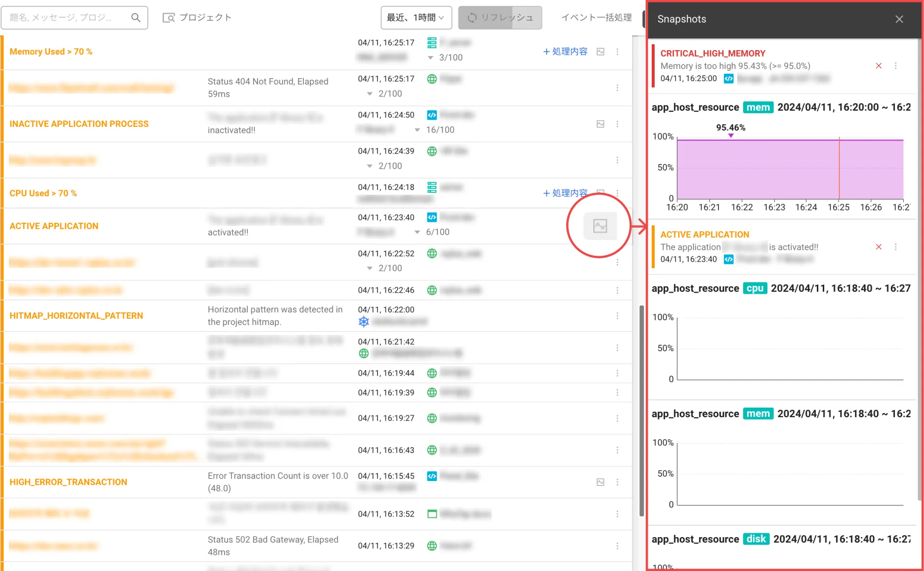The width and height of the screenshot is (924, 571).
Task: Click the mem tag at 16:20:00 chart
Action: [x=758, y=107]
